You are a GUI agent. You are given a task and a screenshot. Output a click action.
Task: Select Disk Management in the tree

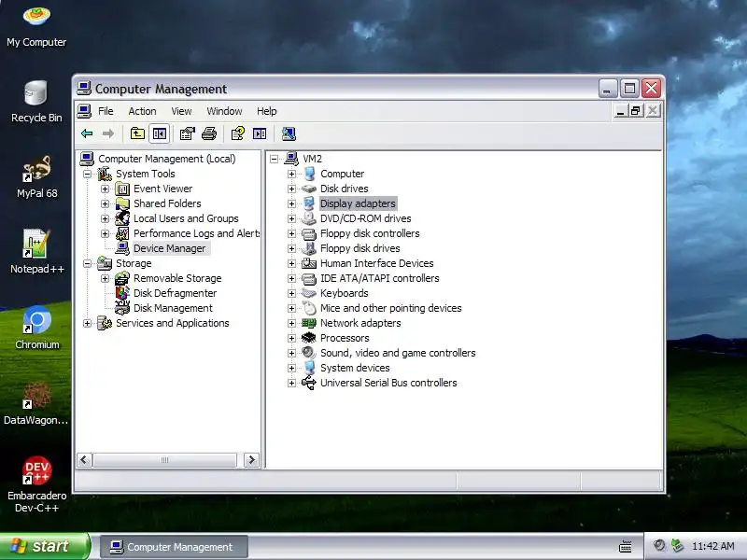point(173,308)
